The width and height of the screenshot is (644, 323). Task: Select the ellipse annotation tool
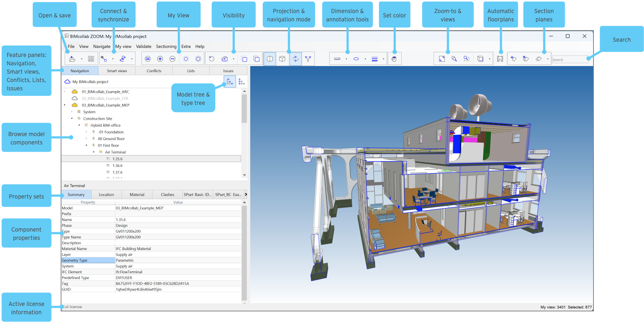point(356,59)
